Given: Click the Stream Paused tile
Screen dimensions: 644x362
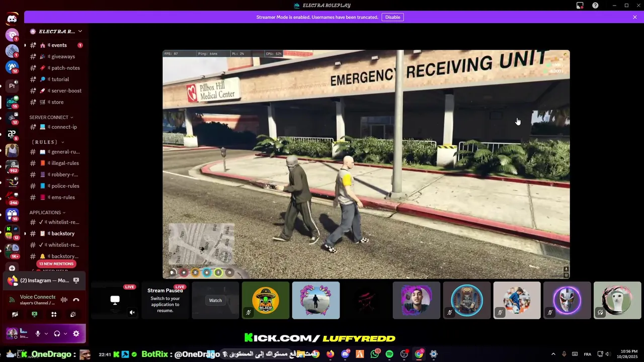Looking at the screenshot, I should 165,300.
